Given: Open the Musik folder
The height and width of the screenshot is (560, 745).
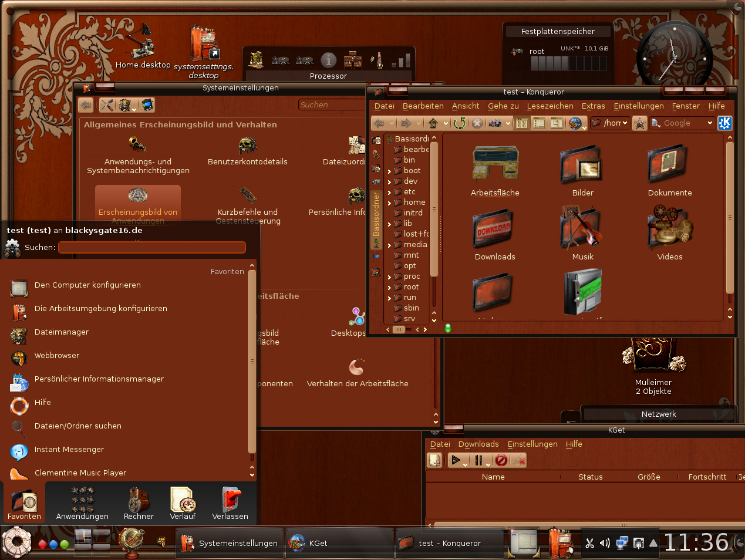Looking at the screenshot, I should click(x=582, y=235).
